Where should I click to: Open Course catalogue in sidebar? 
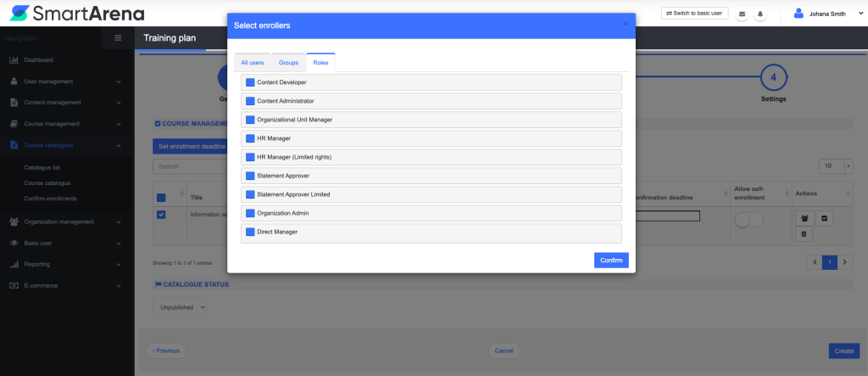click(47, 183)
